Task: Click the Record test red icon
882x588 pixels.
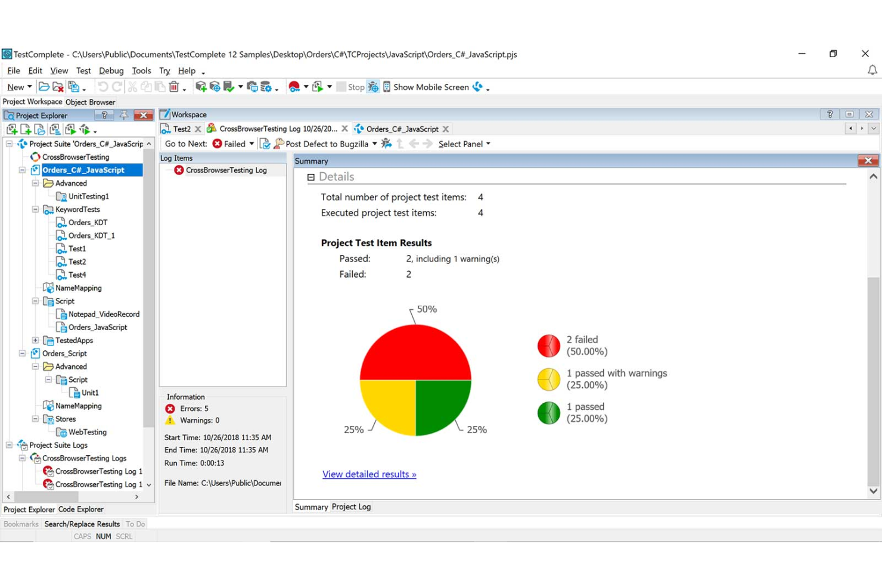Action: coord(294,87)
